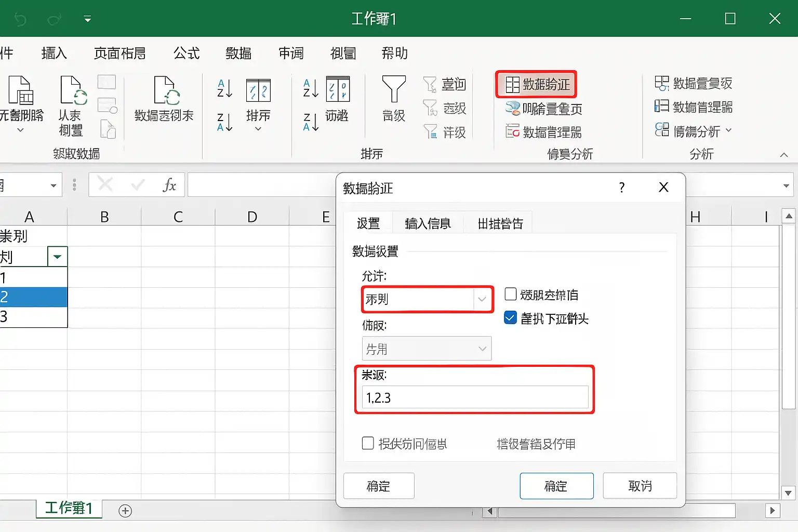Click the highlighted OK button
The image size is (798, 532).
point(556,486)
